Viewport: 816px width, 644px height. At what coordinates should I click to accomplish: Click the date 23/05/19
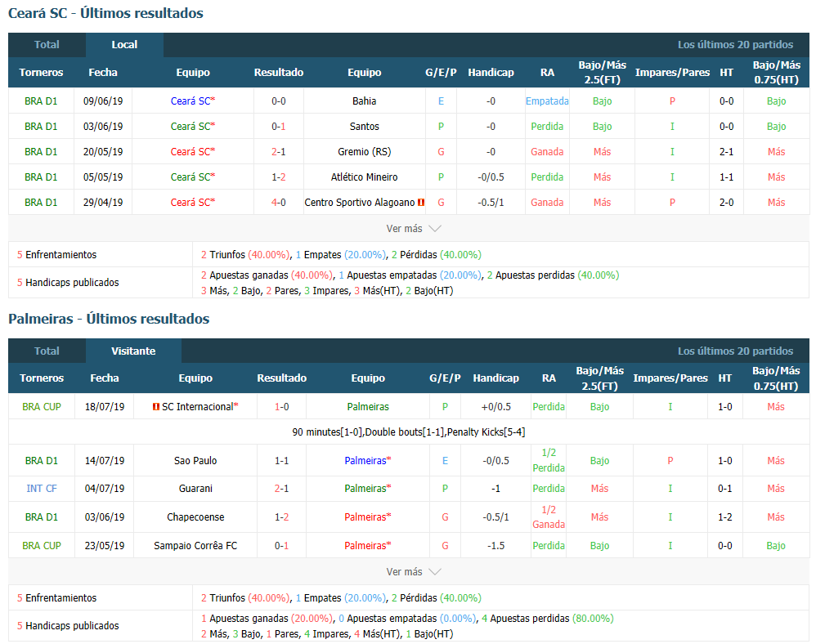coord(105,546)
